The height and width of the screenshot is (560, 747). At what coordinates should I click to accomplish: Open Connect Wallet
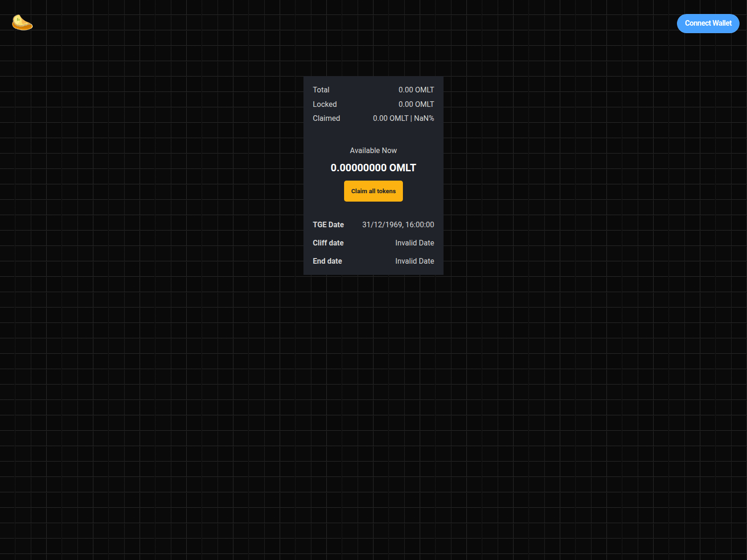click(708, 23)
